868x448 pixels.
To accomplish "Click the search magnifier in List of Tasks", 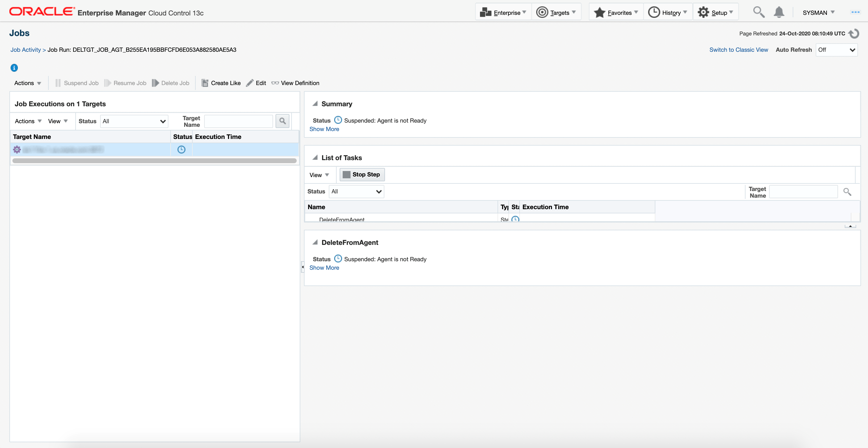I will [x=847, y=192].
